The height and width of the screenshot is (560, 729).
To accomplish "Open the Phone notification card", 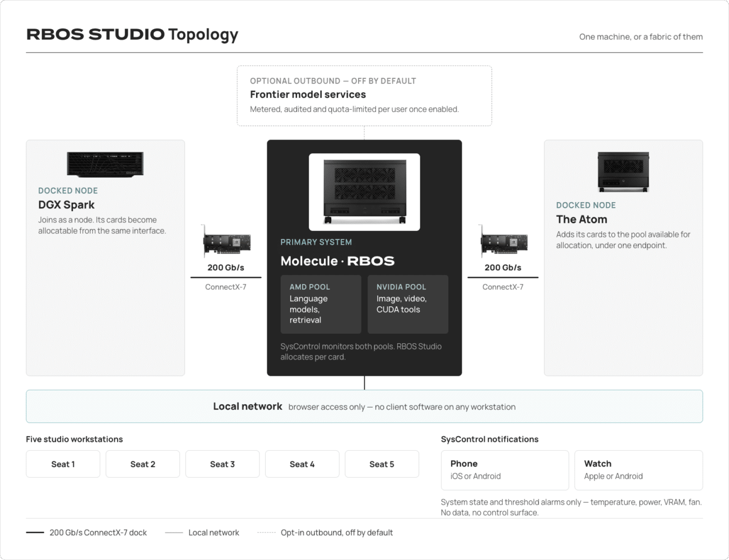I will (505, 470).
